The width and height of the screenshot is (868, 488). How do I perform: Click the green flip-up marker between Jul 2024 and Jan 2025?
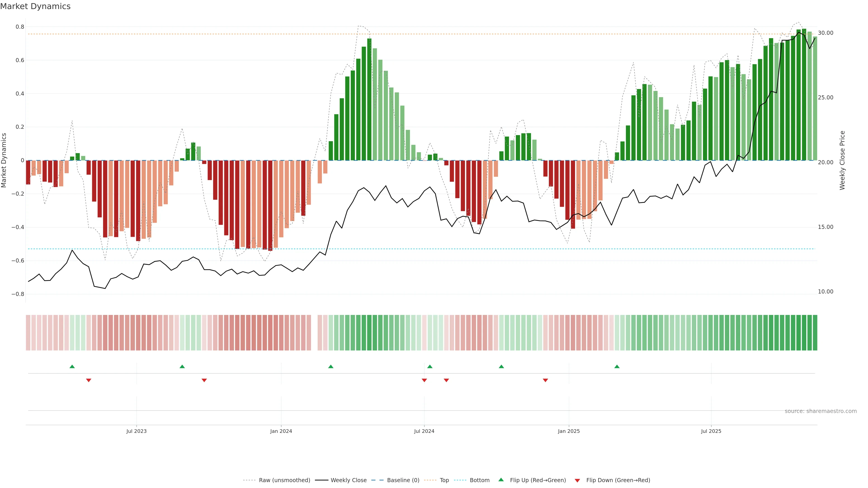[501, 366]
